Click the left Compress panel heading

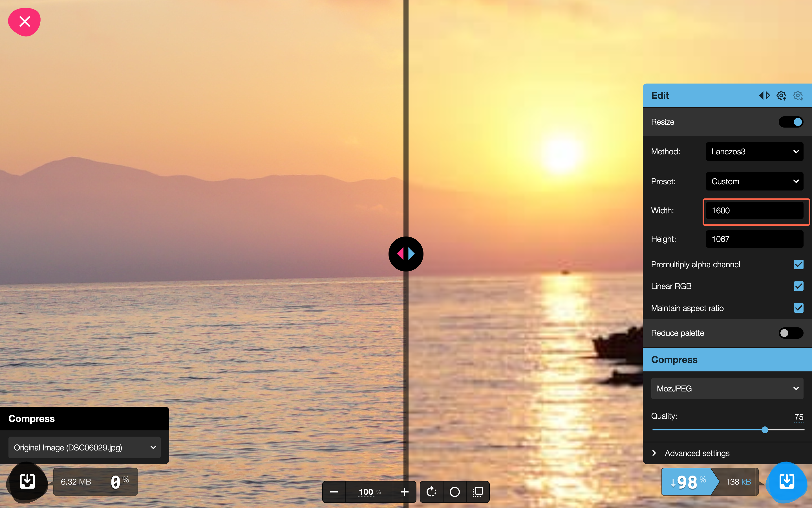click(32, 419)
